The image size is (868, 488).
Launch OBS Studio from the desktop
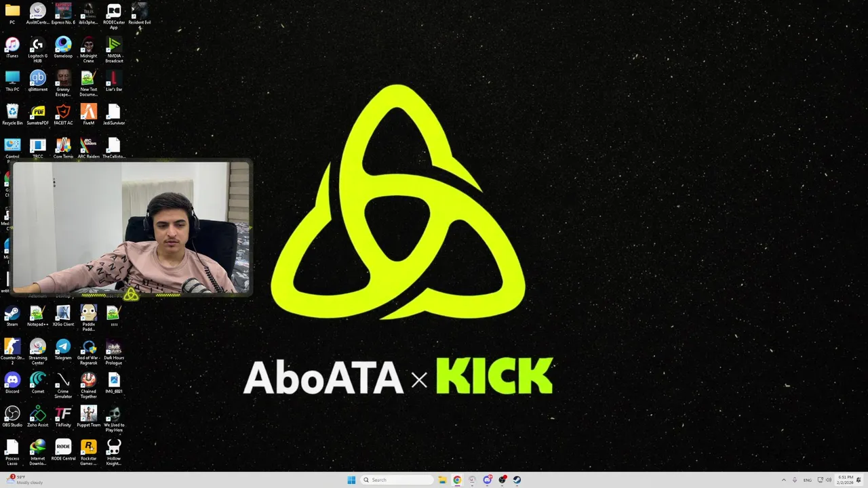[12, 417]
